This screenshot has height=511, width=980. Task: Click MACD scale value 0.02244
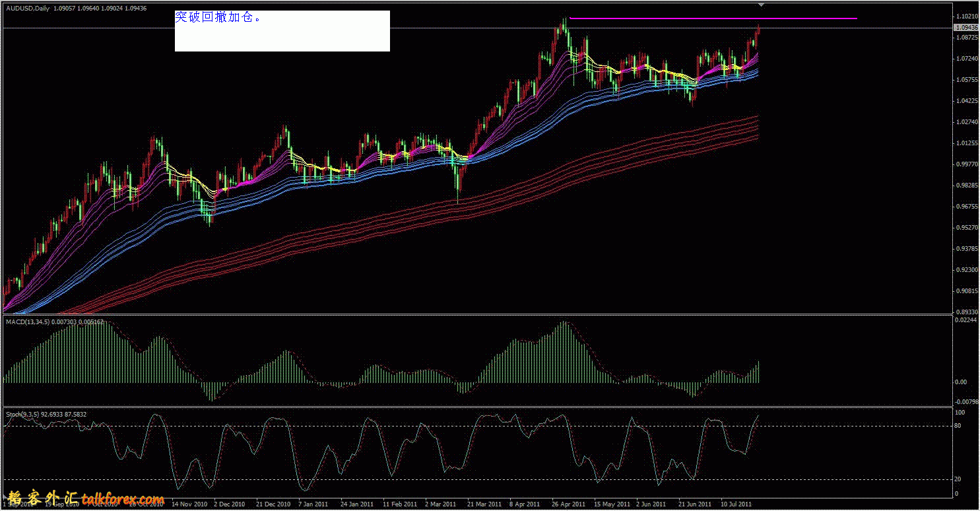point(966,320)
